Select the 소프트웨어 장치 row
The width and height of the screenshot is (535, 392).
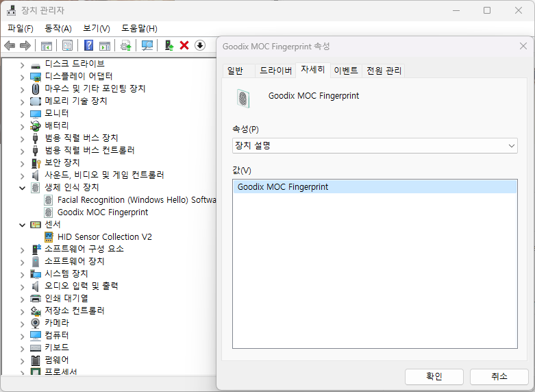tap(75, 262)
